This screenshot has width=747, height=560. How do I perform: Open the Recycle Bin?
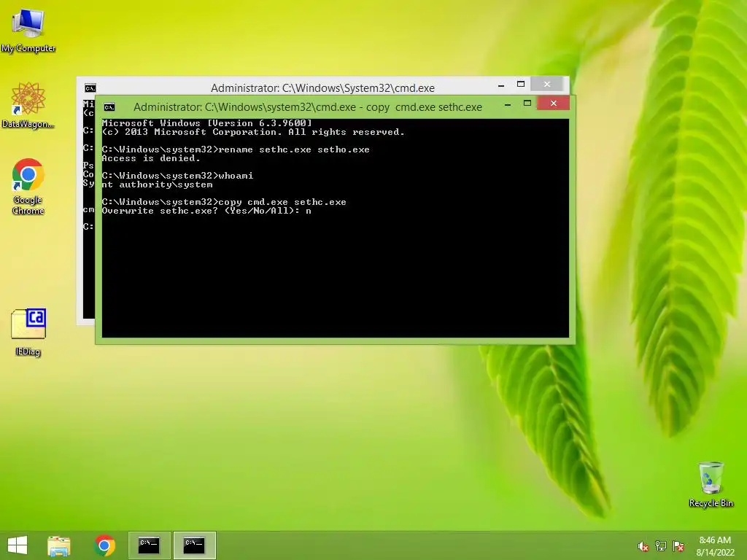coord(711,484)
